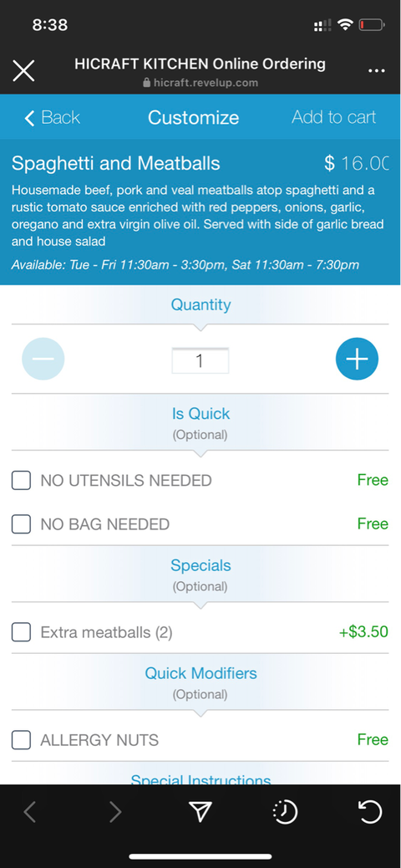Open the three-dot browser options menu

376,71
